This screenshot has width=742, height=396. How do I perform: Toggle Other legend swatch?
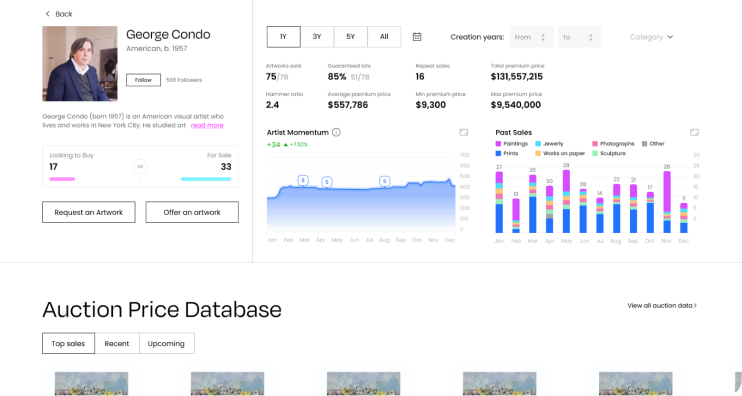pos(645,144)
